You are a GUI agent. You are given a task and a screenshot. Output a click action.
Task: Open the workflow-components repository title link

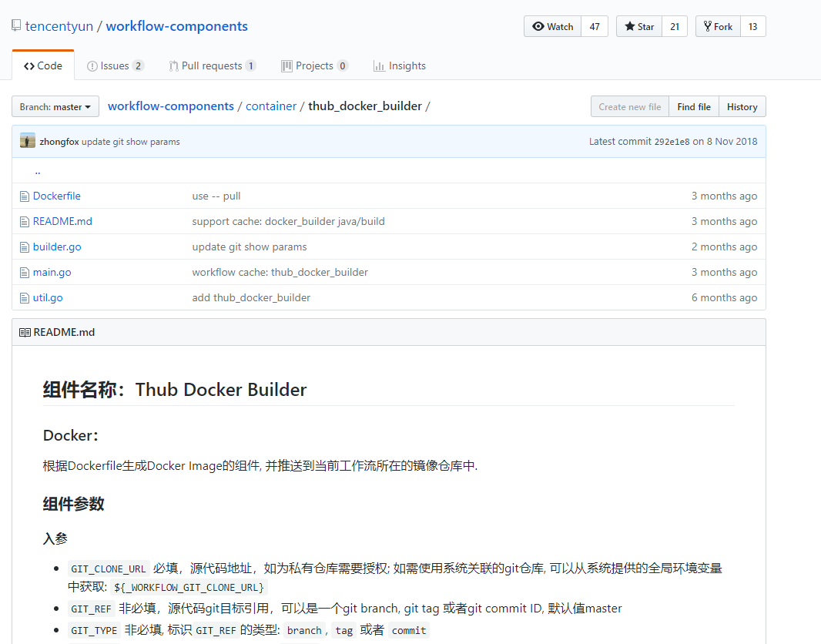[x=177, y=26]
